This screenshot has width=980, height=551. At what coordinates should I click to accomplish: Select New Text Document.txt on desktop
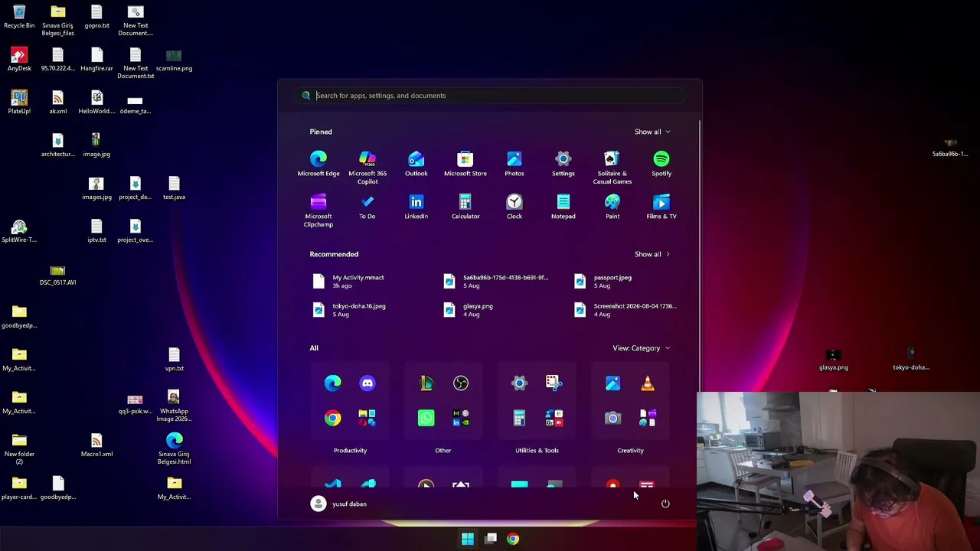click(x=136, y=64)
